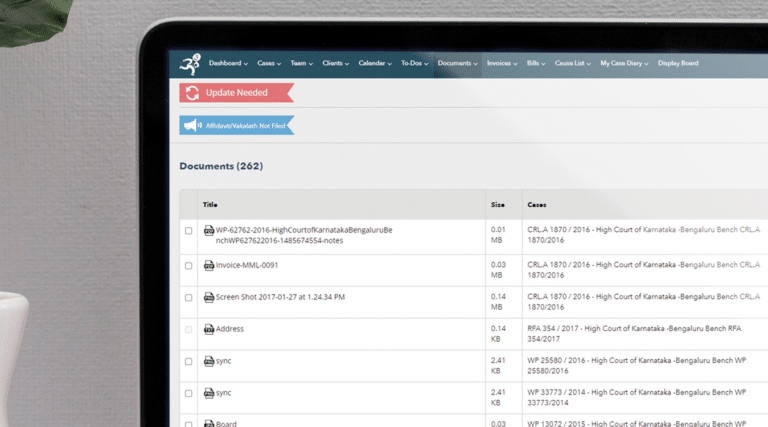
Task: Click the Update Needed banner
Action: click(237, 93)
